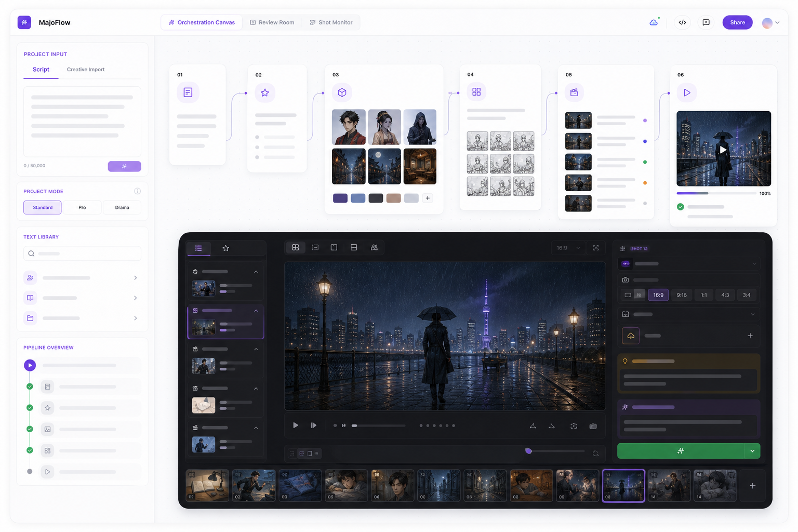Open the generate button dropdown arrow
The height and width of the screenshot is (532, 798).
click(752, 451)
